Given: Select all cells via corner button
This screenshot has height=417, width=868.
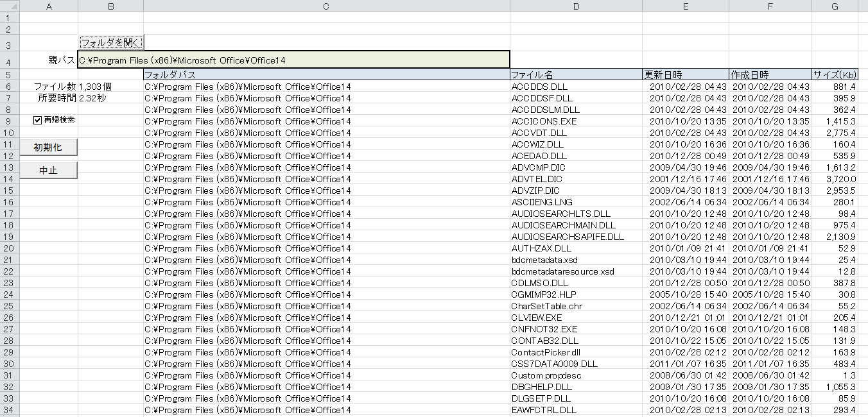Looking at the screenshot, I should pyautogui.click(x=10, y=6).
